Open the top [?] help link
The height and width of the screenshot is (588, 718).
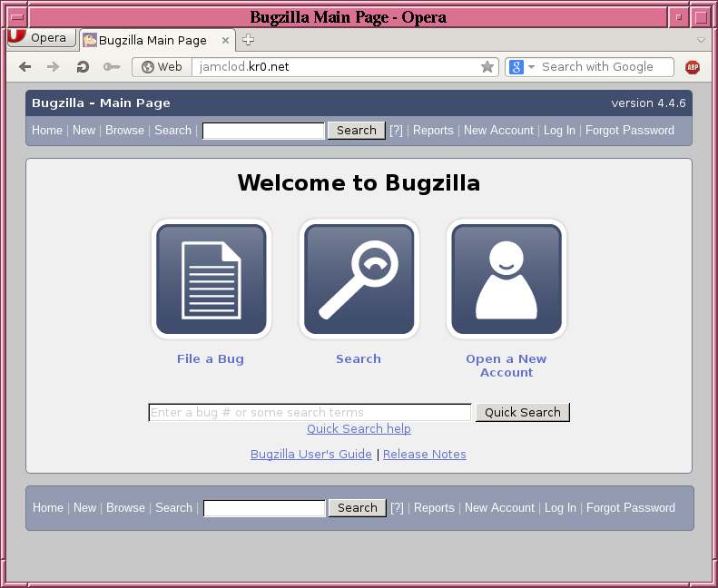click(x=396, y=130)
